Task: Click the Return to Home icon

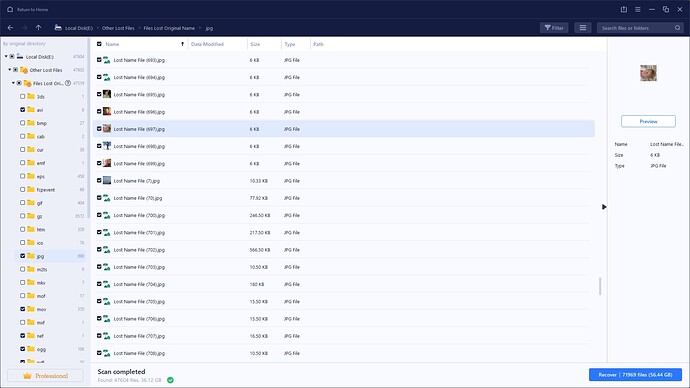Action: point(10,9)
